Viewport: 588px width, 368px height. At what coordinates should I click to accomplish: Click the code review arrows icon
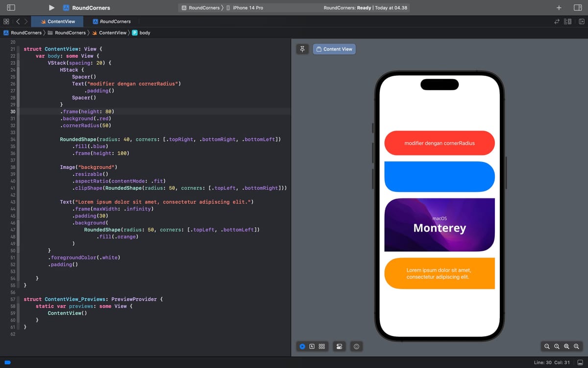[556, 22]
